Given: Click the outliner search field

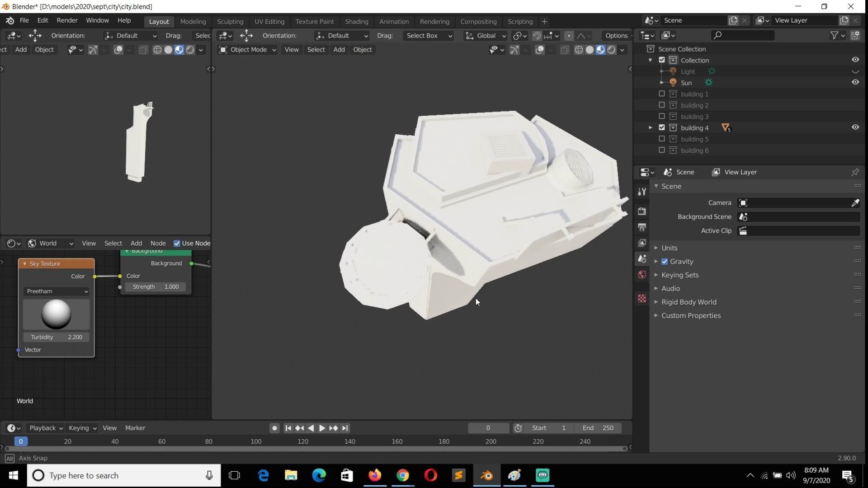Looking at the screenshot, I should pos(742,35).
